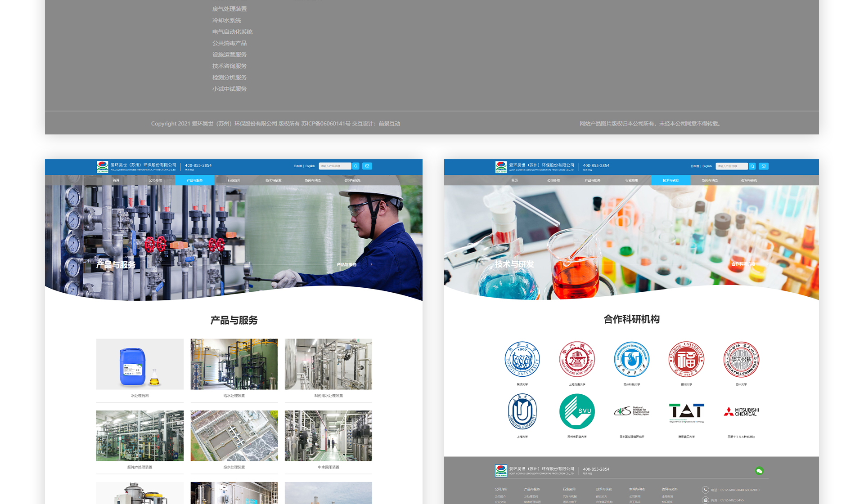Select the Mitsubishi Chemical logo
Image resolution: width=864 pixels, height=504 pixels.
click(x=741, y=411)
